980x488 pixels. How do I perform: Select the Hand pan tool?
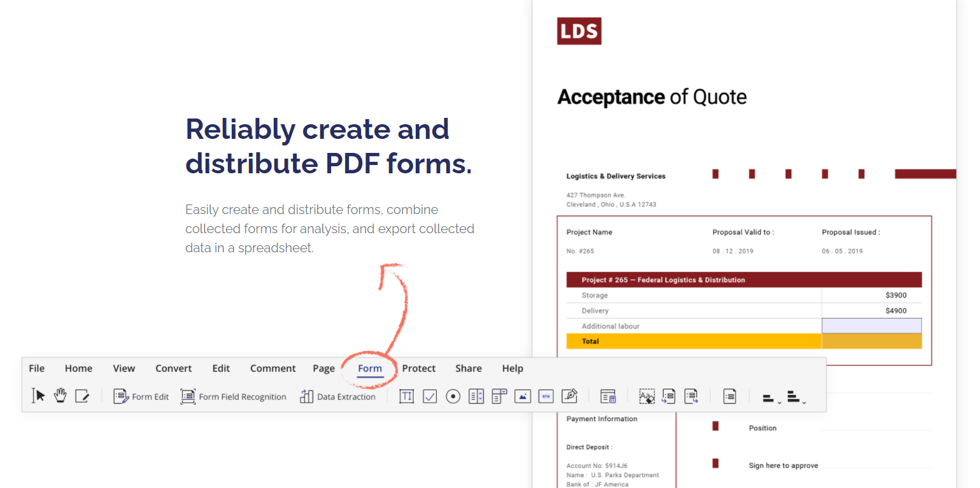(59, 396)
